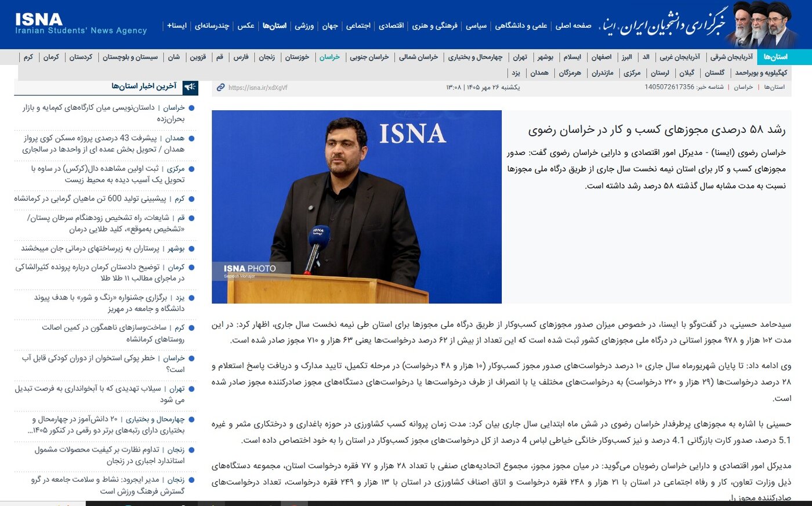The image size is (812, 506).
Task: Select خراسان جنوبی province tab
Action: 369,57
